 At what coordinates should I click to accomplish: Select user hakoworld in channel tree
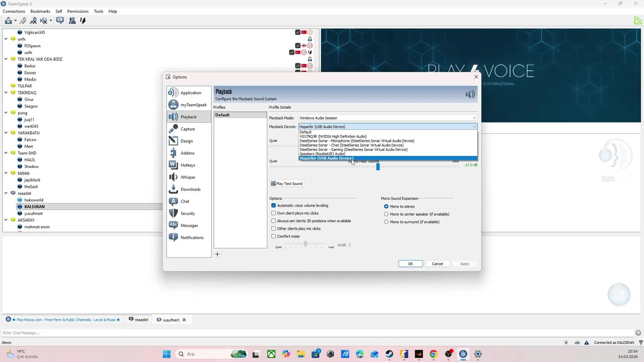tap(34, 200)
